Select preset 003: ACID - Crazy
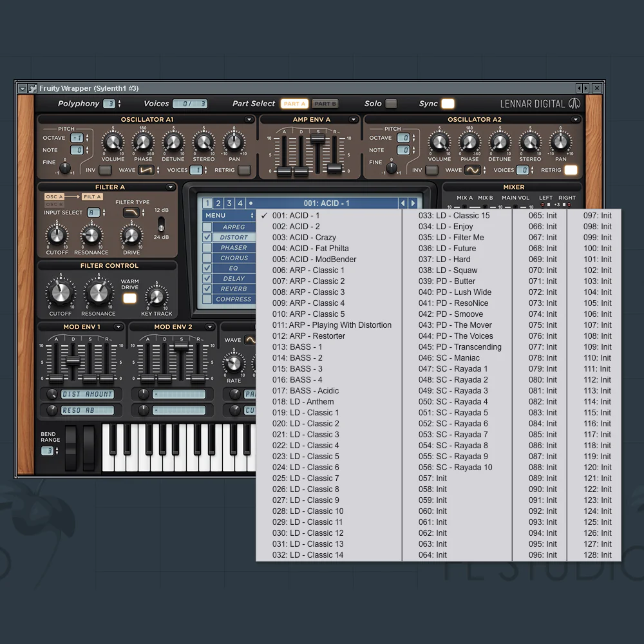The height and width of the screenshot is (644, 644). [x=304, y=238]
